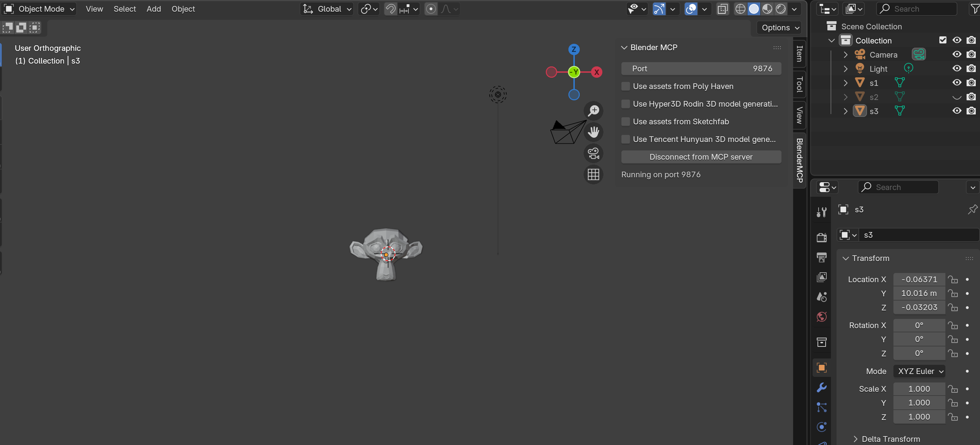Activate the zoom magnifier viewport control
Image resolution: width=980 pixels, height=445 pixels.
pos(594,111)
